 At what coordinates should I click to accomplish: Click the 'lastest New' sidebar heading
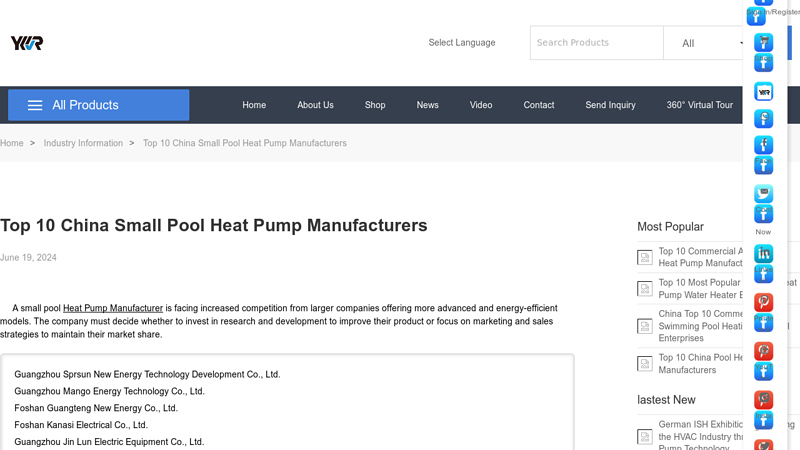pyautogui.click(x=666, y=400)
